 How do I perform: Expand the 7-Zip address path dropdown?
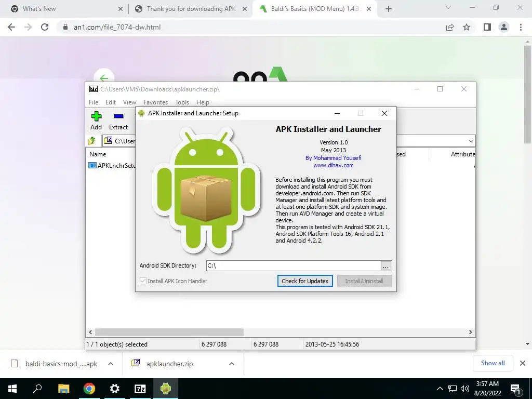tap(471, 141)
